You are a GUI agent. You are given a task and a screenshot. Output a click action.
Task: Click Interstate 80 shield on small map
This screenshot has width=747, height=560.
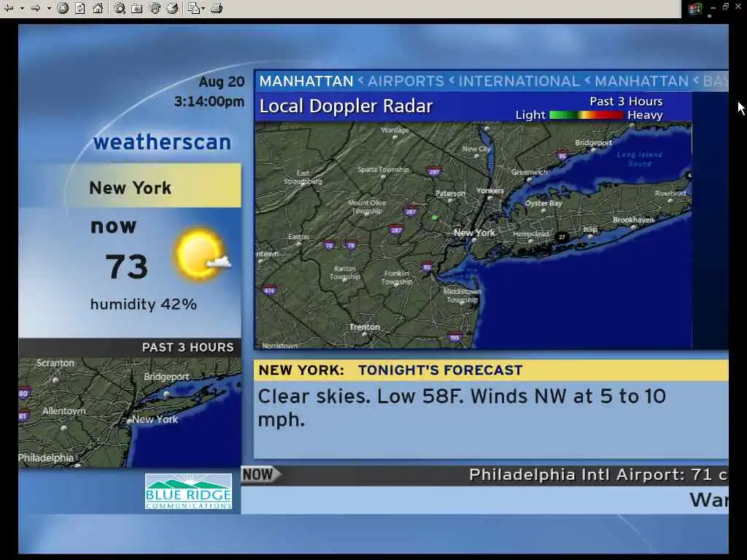click(24, 393)
